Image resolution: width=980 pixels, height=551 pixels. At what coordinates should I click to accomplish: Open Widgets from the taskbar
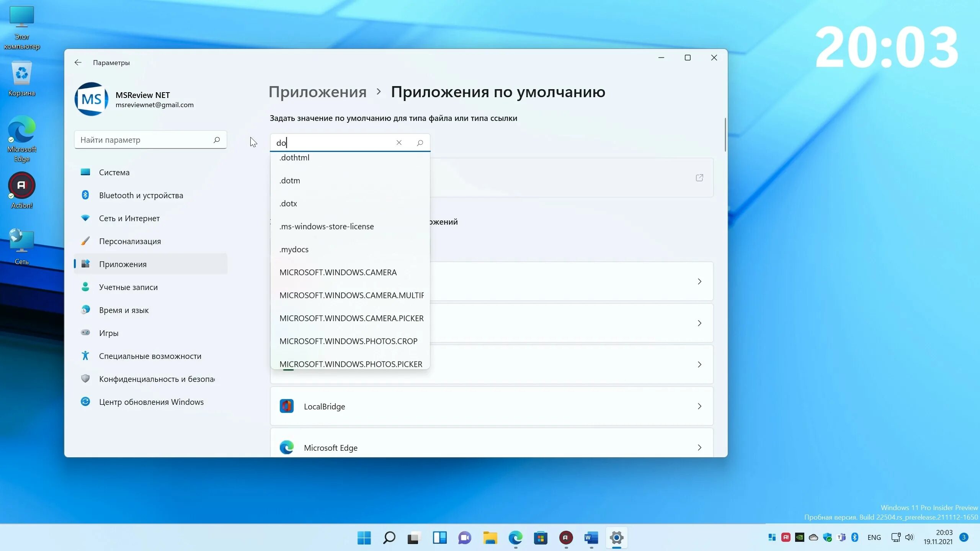click(439, 538)
